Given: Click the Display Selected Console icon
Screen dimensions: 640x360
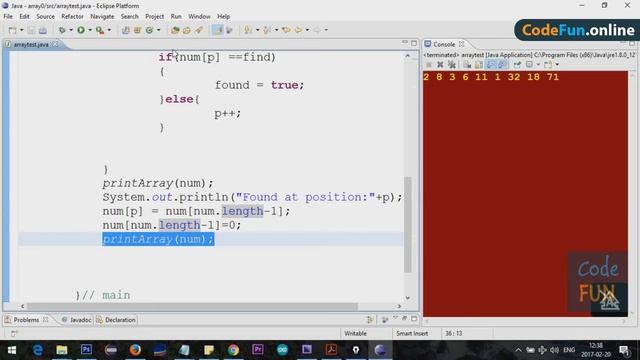Looking at the screenshot, I should [x=529, y=64].
